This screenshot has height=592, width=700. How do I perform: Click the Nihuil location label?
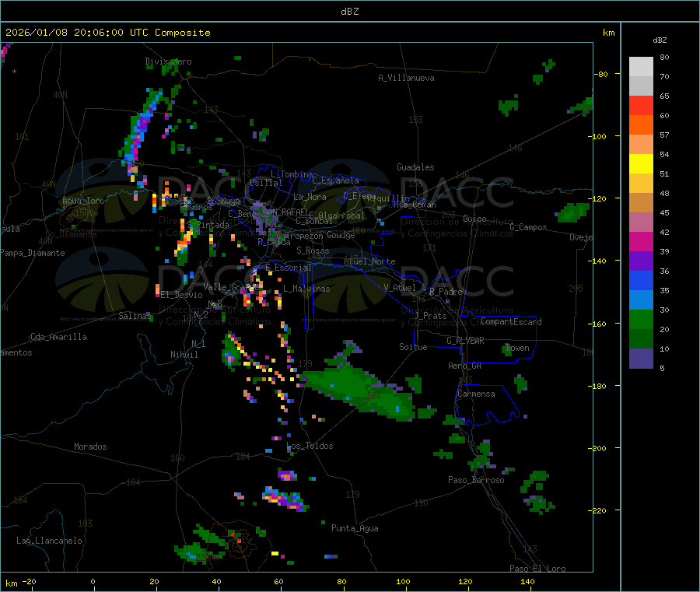(184, 355)
